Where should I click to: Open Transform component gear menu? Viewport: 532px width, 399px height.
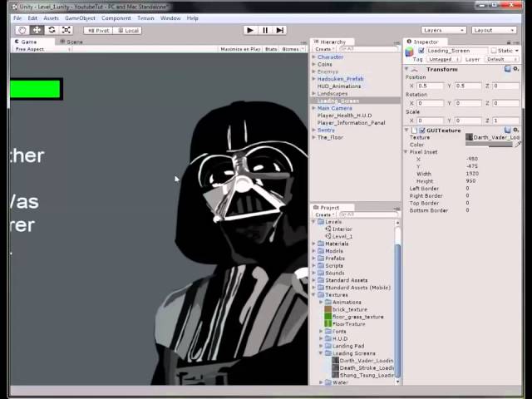coord(515,69)
